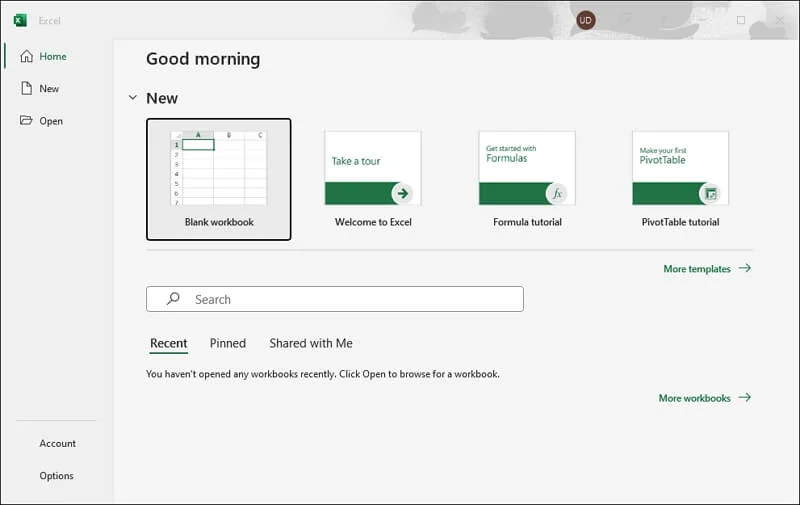Click the magnifier search icon
The width and height of the screenshot is (800, 505).
tap(173, 298)
